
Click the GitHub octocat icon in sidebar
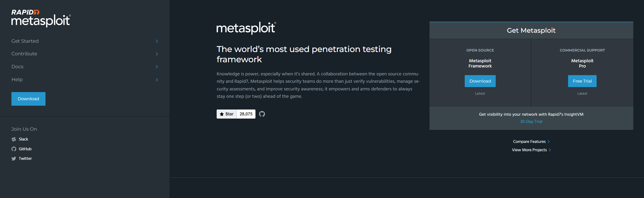pos(14,149)
